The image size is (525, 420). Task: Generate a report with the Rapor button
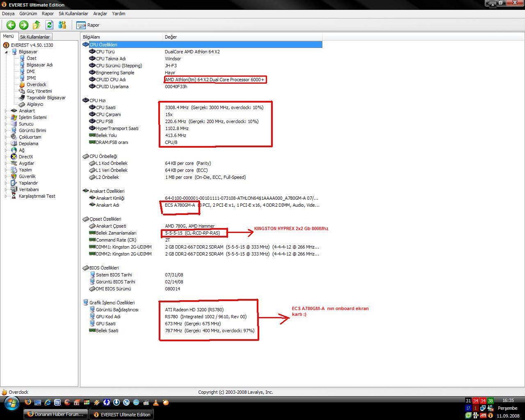coord(88,25)
